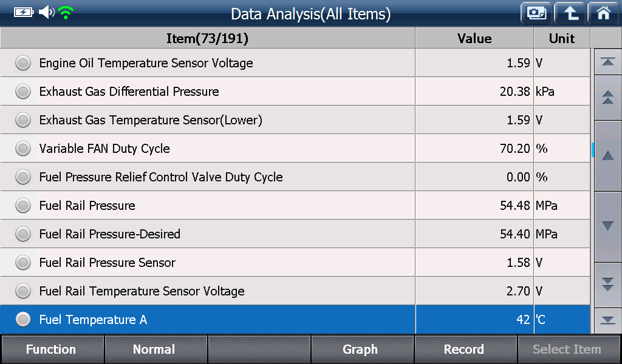The height and width of the screenshot is (364, 622).
Task: Select Exhaust Gas Differential Pressure radio button
Action: [23, 91]
